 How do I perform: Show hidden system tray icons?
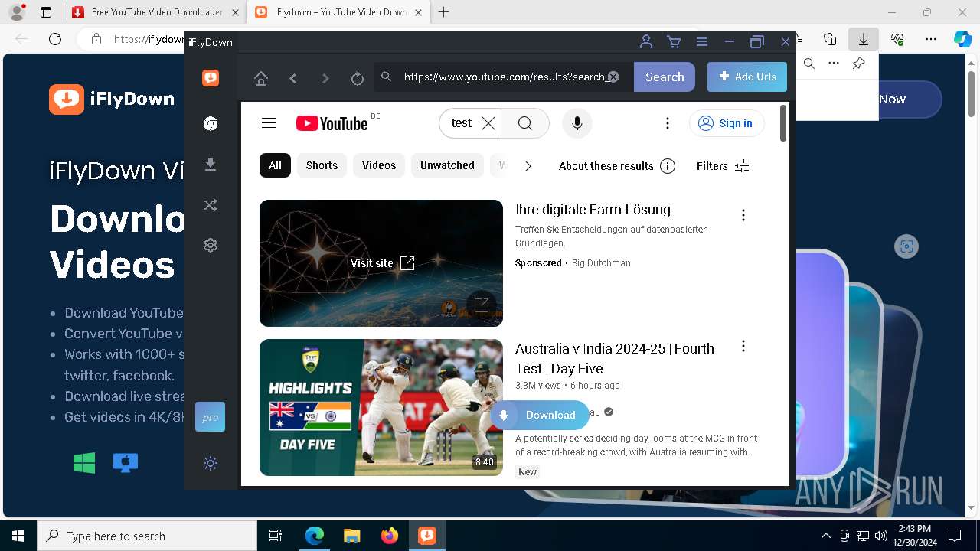pos(825,536)
